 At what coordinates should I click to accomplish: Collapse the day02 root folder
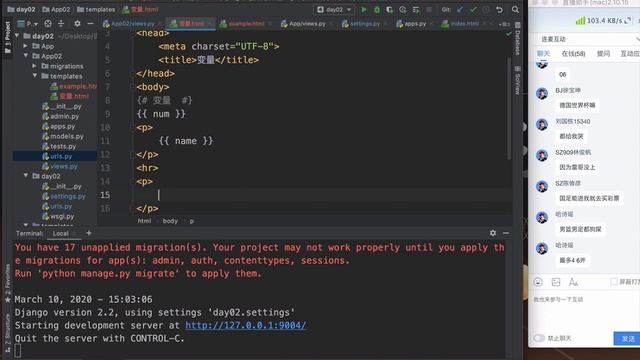tap(17, 36)
